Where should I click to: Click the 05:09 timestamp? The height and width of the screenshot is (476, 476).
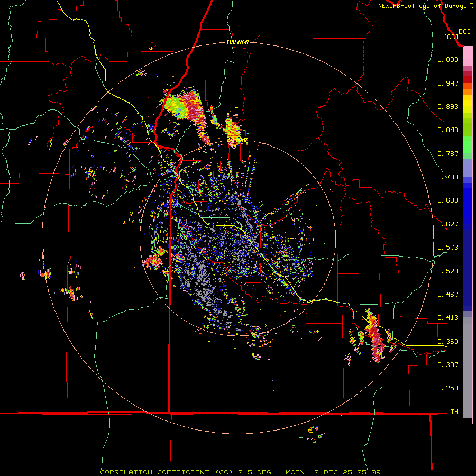369,472
